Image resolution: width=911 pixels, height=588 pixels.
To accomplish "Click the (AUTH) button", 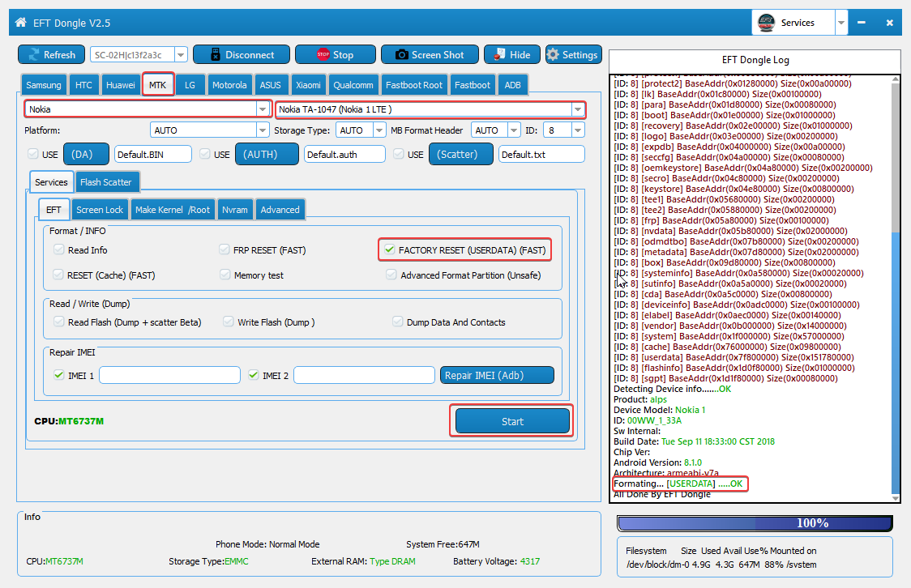I will click(267, 154).
